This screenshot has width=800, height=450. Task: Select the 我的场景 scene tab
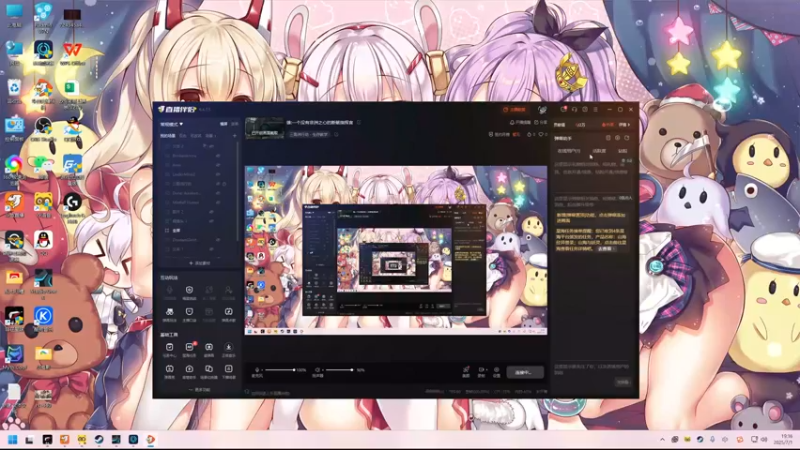[x=167, y=136]
